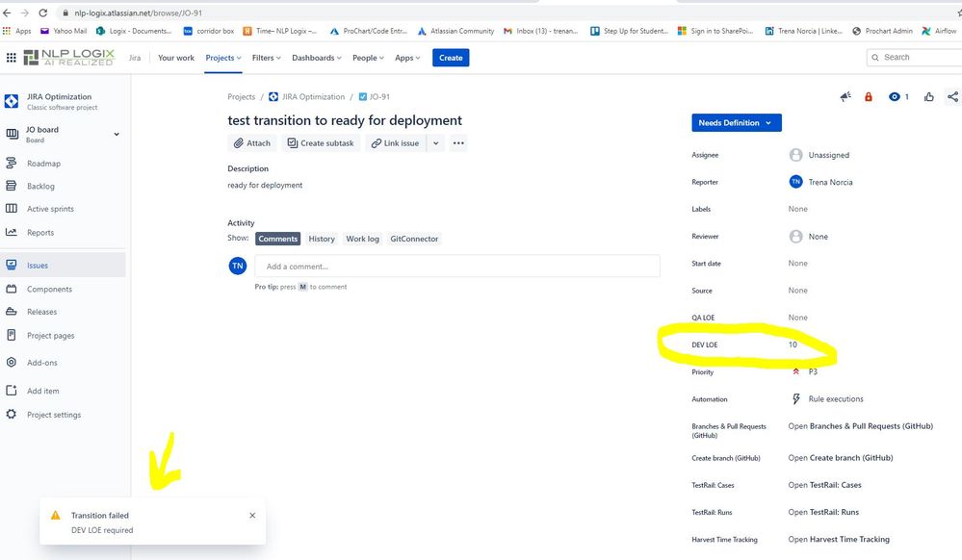Viewport: 962px width, 560px height.
Task: Open the Create branch (GitHub) link
Action: 841,458
